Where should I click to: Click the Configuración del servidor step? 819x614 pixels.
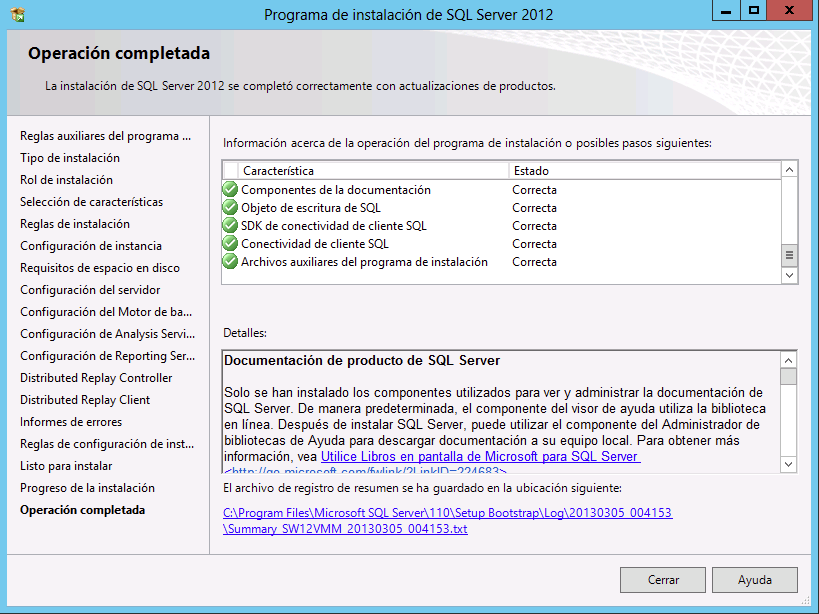[x=90, y=290]
